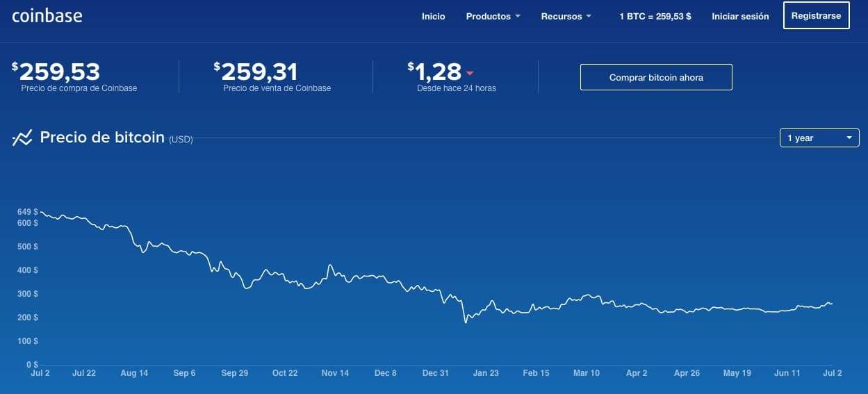Click the $259,53 buy price value
868x394 pixels.
pyautogui.click(x=59, y=72)
